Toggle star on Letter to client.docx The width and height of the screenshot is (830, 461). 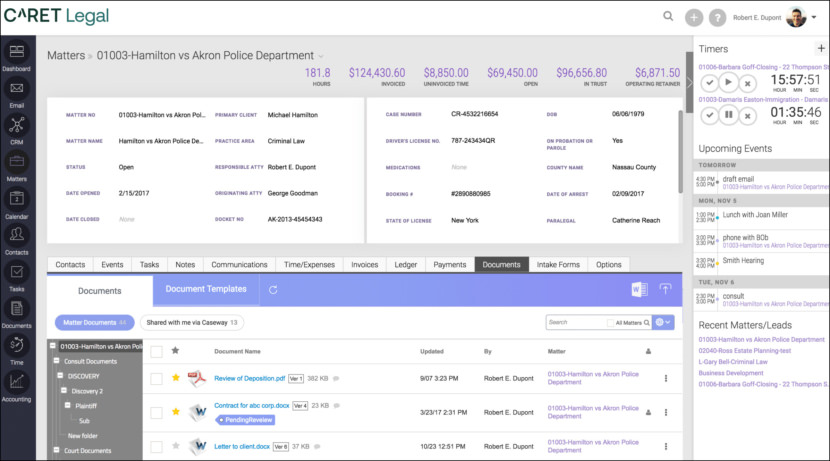coord(176,446)
